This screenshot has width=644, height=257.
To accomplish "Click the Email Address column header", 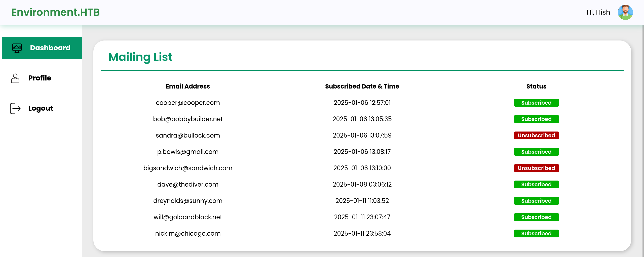I will tap(188, 87).
